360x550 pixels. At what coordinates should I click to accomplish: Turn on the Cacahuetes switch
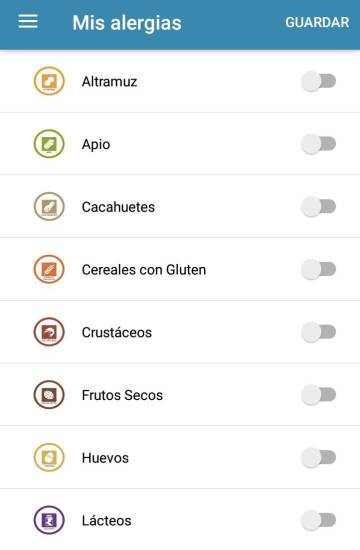(319, 207)
